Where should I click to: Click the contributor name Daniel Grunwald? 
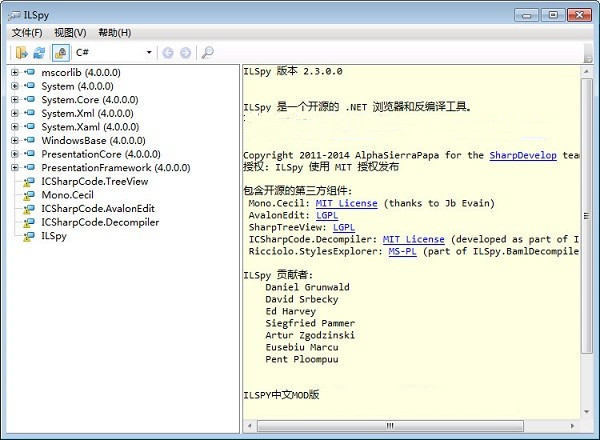tap(307, 287)
